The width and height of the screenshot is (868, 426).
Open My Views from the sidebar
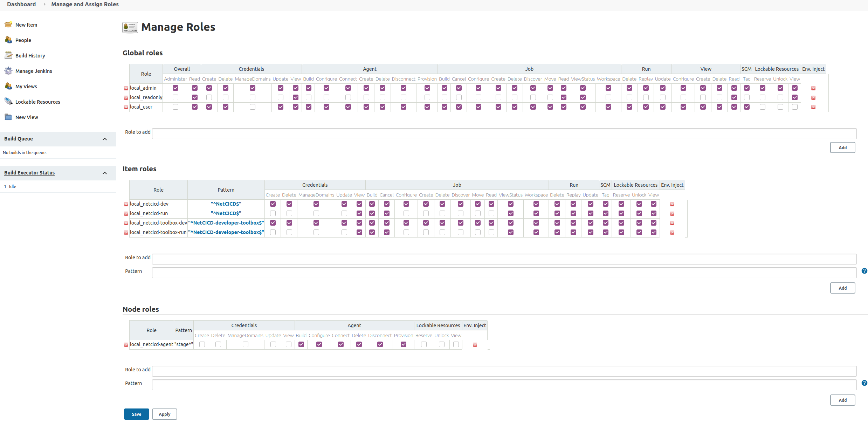click(27, 86)
